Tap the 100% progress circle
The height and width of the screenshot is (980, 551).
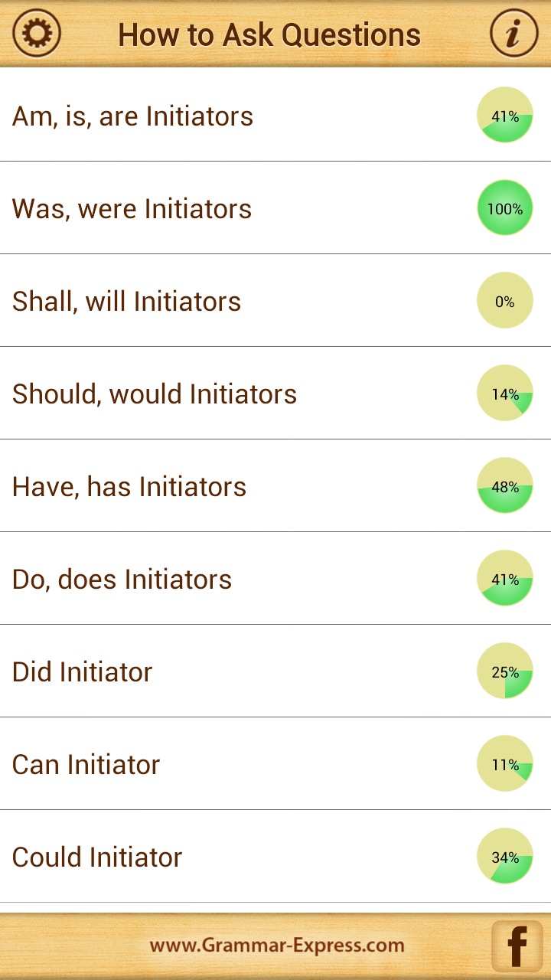[x=505, y=207]
